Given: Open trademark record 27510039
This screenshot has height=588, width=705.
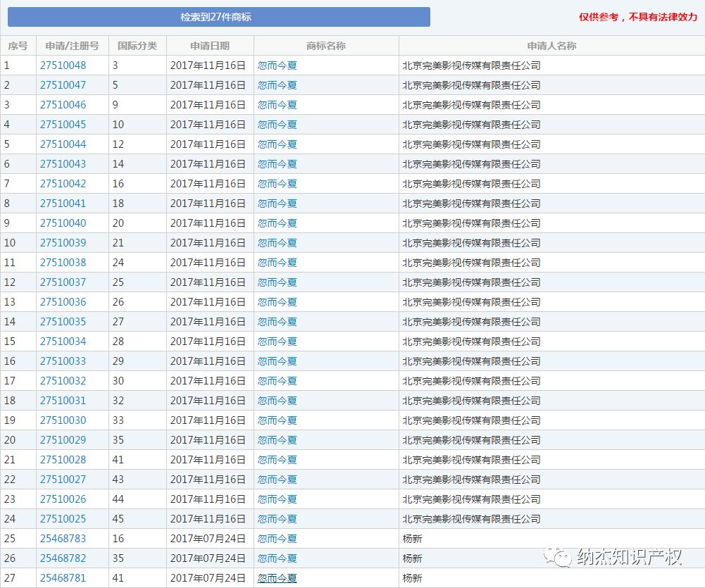Looking at the screenshot, I should coord(63,243).
